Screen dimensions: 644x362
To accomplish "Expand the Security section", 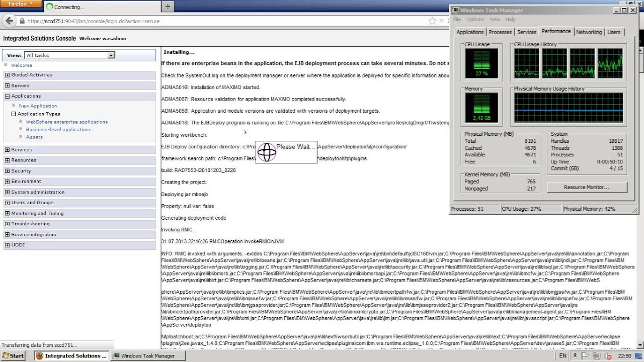I will coord(8,171).
